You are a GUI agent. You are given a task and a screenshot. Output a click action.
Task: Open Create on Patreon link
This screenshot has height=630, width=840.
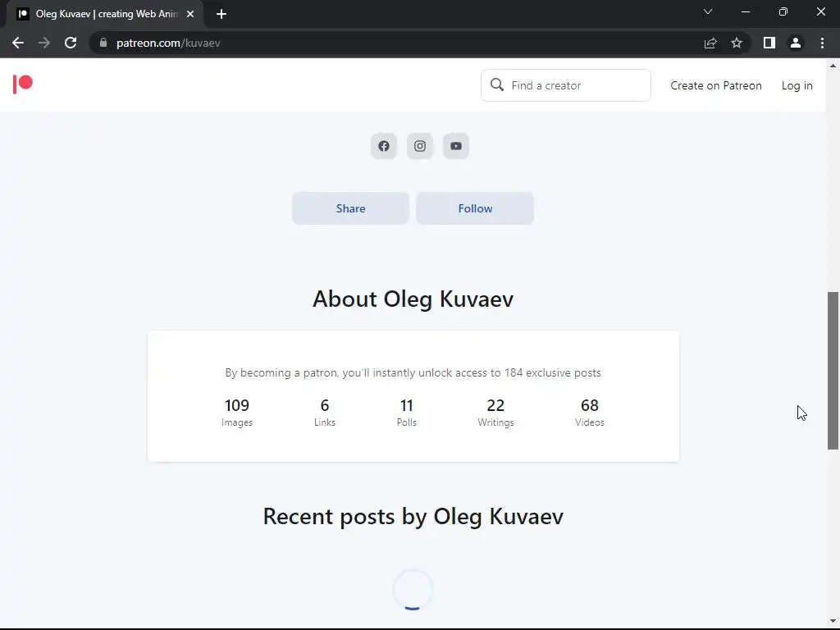715,85
